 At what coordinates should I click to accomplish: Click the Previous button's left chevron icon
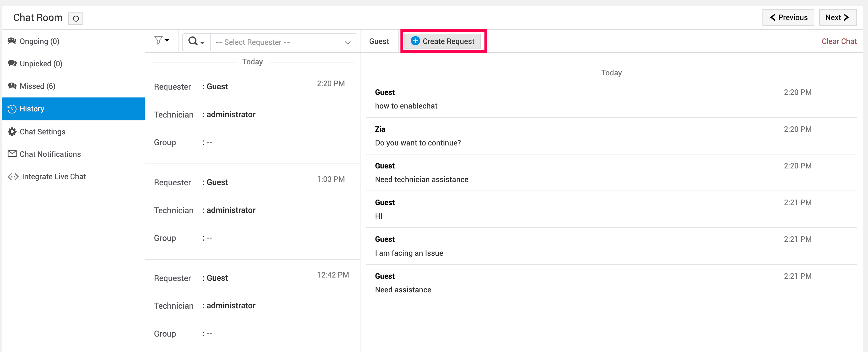coord(773,17)
